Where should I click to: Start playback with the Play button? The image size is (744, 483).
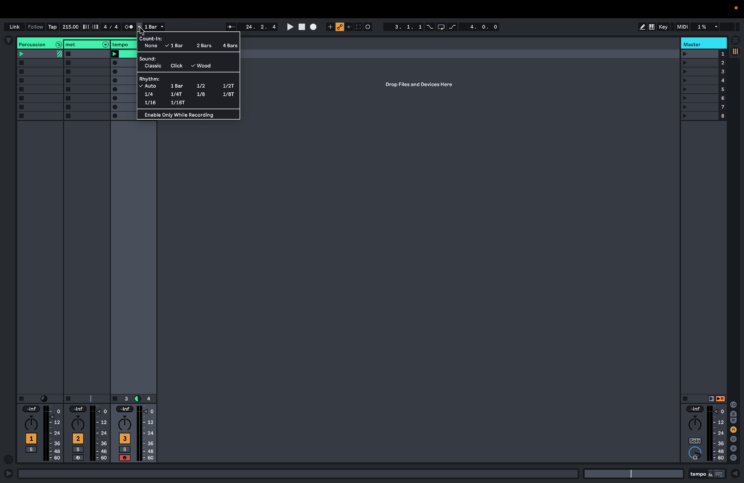pos(290,27)
